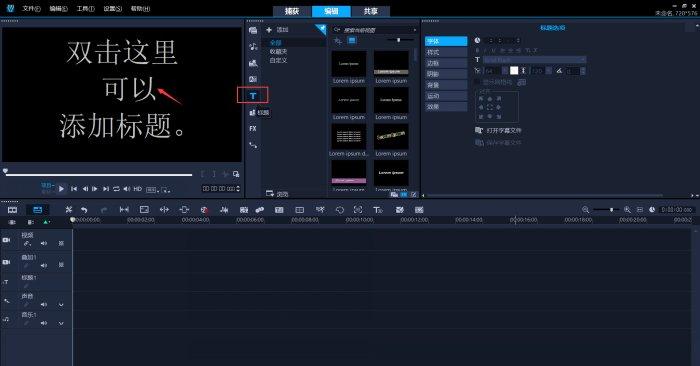
Task: Open the crop/resize mode dropdown under preview
Action: [166, 189]
